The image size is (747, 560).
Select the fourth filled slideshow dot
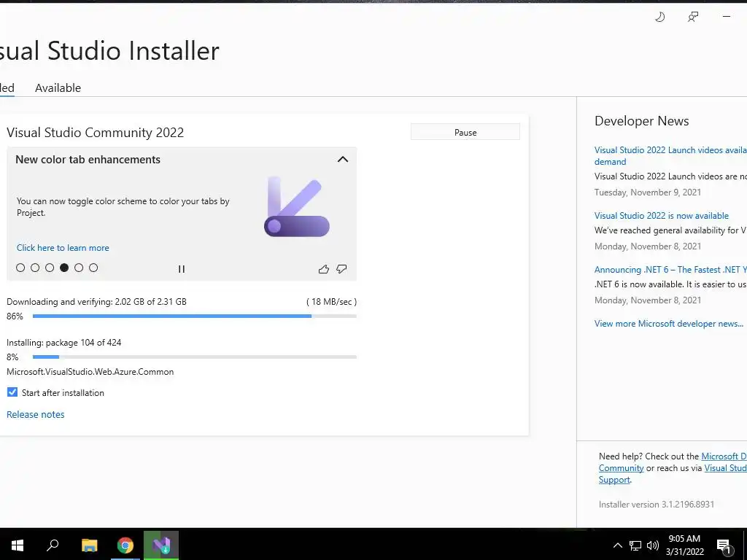[64, 268]
